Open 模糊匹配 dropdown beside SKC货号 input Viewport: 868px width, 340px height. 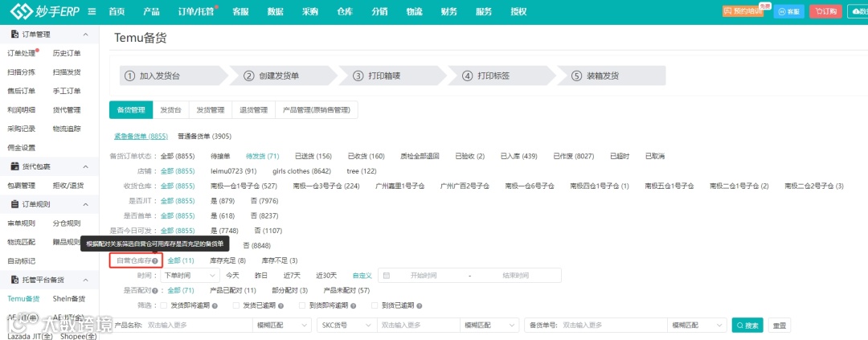click(489, 325)
